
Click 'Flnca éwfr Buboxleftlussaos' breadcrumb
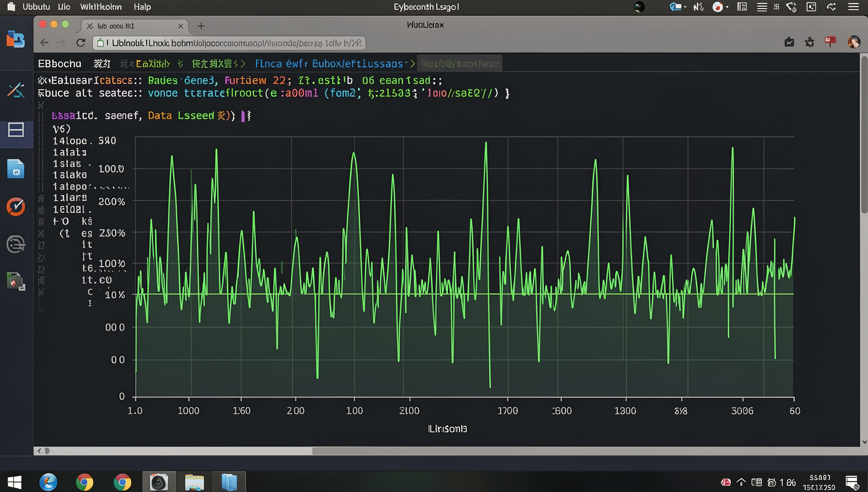tap(329, 64)
